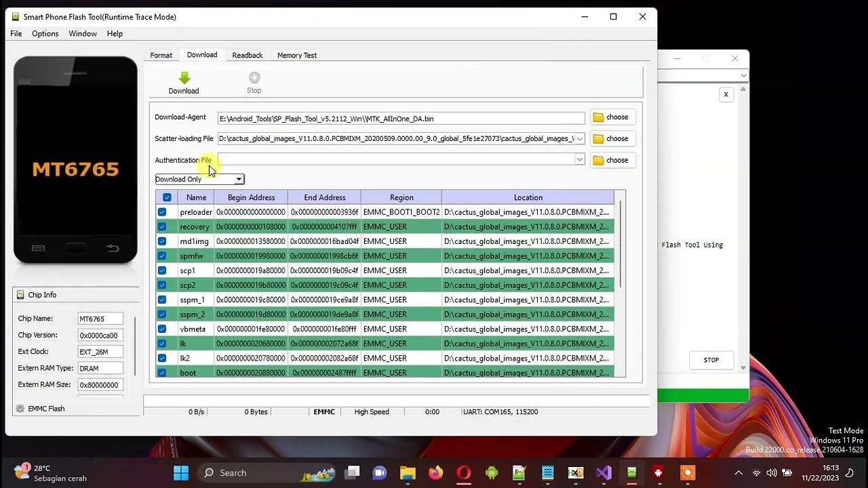Switch to the Format tab

point(161,55)
